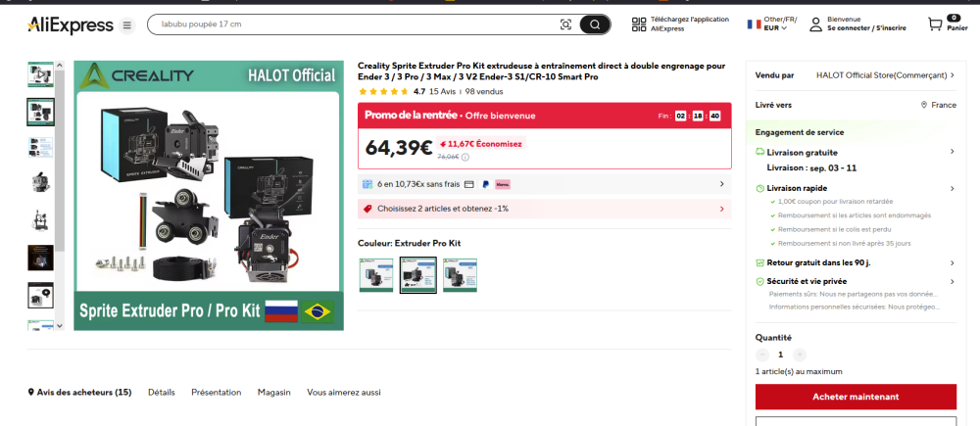The image size is (980, 426).
Task: Select the Extruder Pro Kit variant swatch
Action: (x=418, y=275)
